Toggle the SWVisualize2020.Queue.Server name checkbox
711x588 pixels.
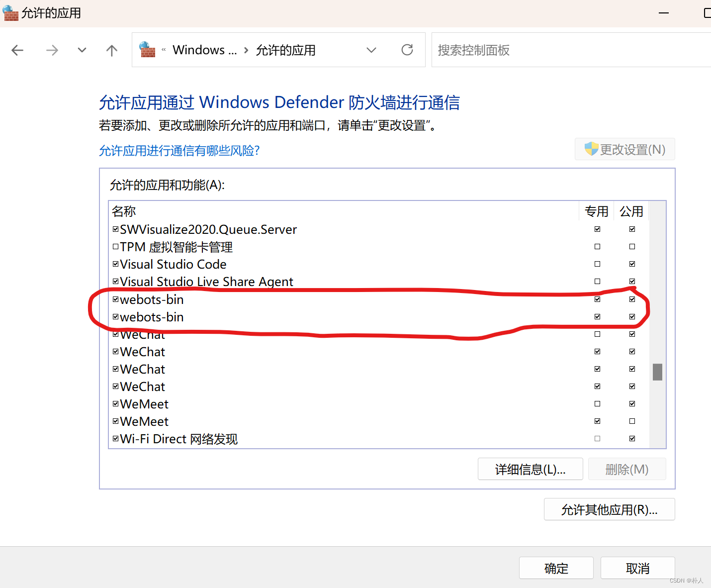[x=115, y=229]
